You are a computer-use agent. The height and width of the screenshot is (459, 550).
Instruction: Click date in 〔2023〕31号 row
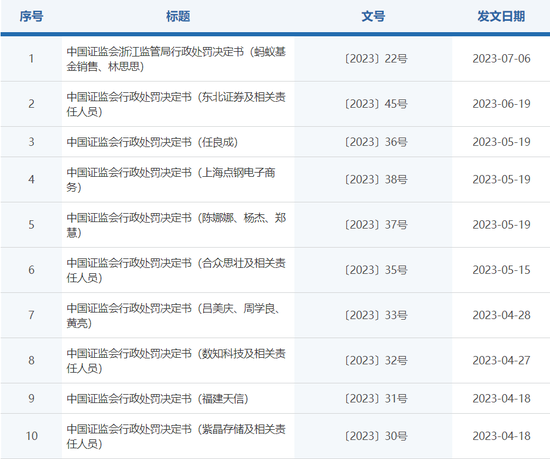pos(501,399)
